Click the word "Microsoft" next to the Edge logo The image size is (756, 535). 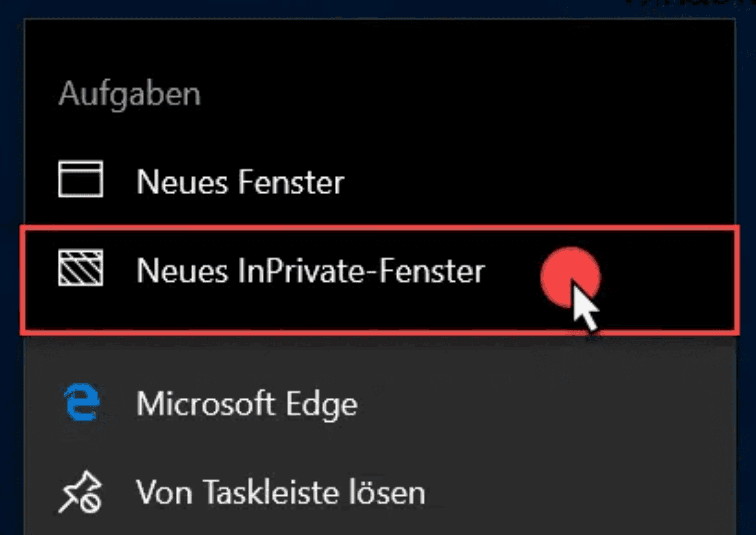point(205,404)
